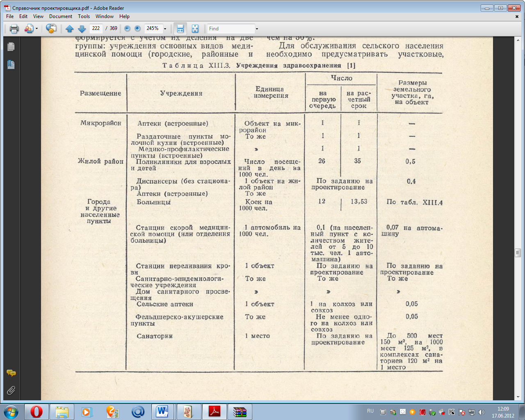The image size is (525, 420).
Task: Go to next page with down arrow
Action: coord(82,29)
